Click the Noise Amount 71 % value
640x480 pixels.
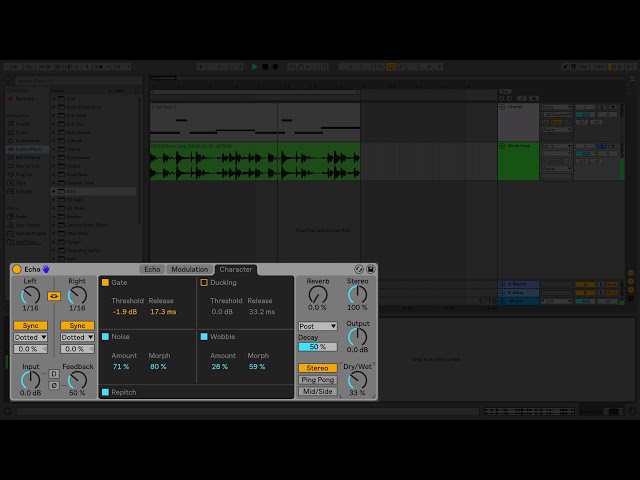[121, 367]
